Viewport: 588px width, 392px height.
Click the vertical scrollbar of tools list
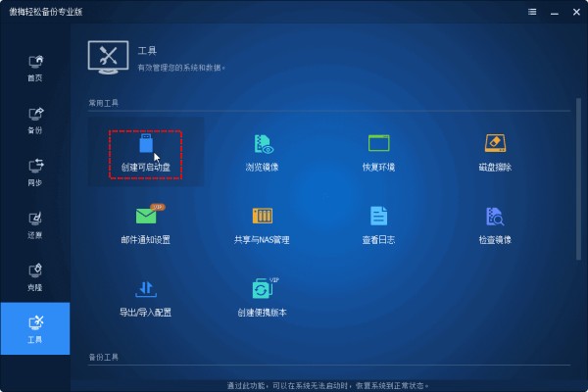tap(578, 178)
